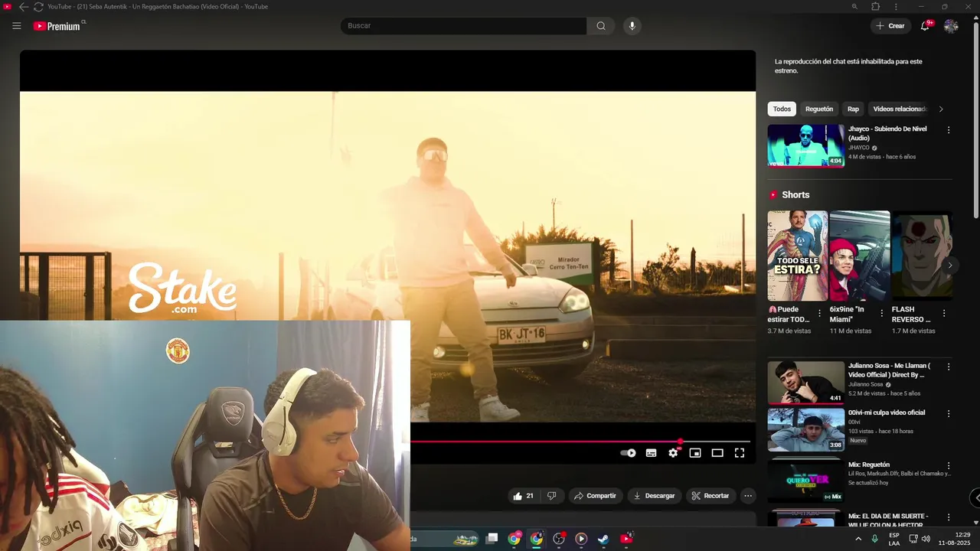Click the Compartir share button
This screenshot has width=980, height=551.
pyautogui.click(x=595, y=496)
